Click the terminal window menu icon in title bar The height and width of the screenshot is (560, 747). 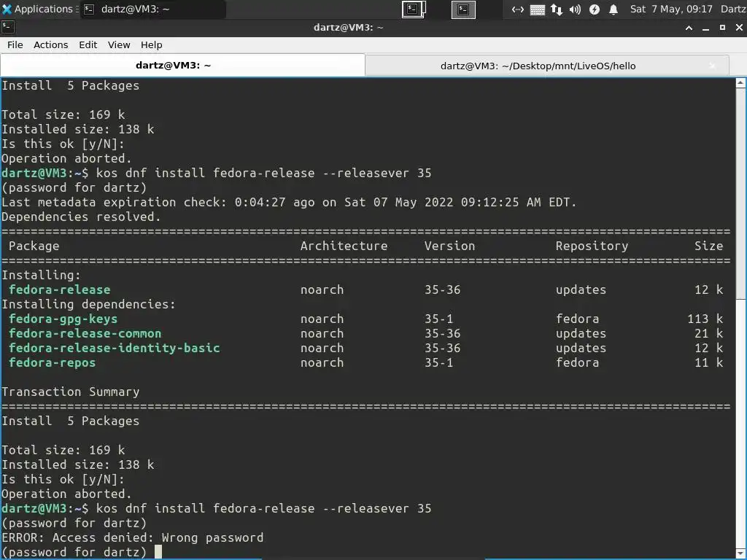pyautogui.click(x=7, y=28)
